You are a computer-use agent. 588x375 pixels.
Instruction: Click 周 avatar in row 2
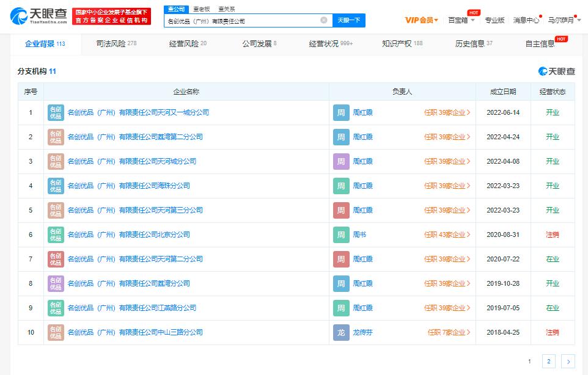(341, 137)
